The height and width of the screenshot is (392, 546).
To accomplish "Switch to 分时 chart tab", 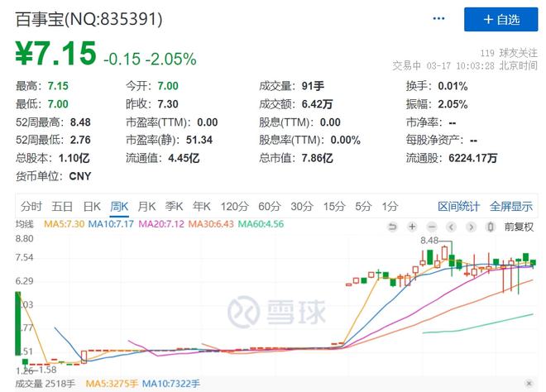I will coord(31,207).
